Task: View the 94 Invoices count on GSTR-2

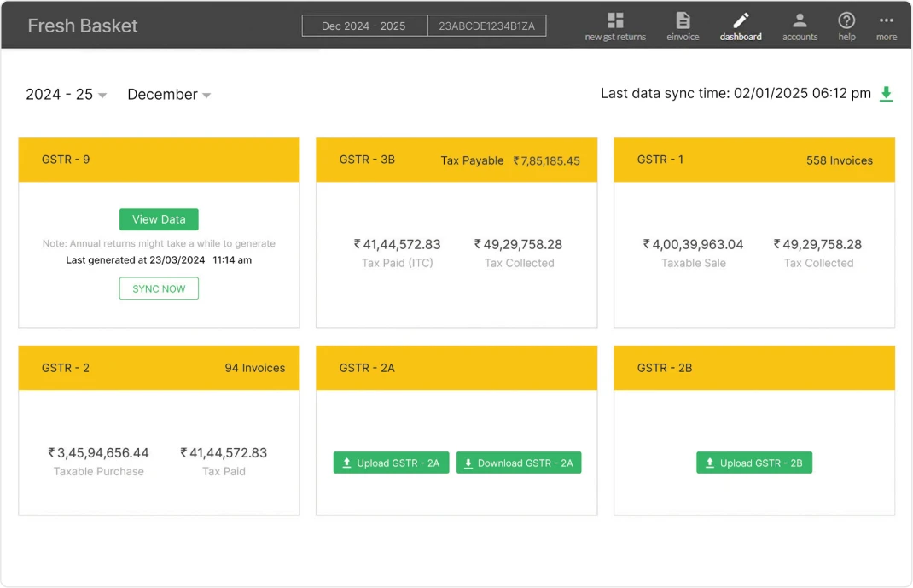Action: point(257,367)
